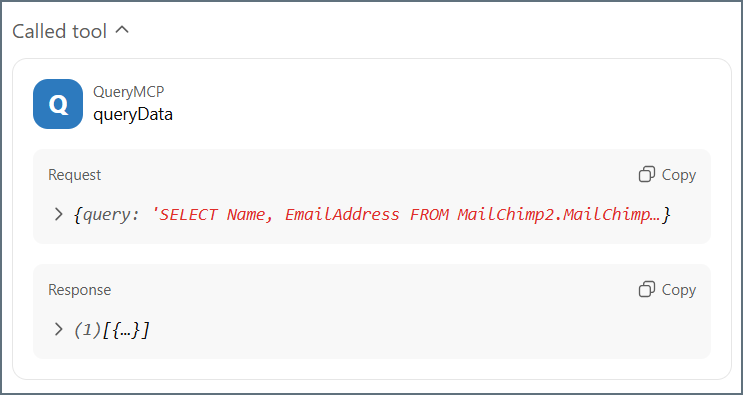Click the (1) item count in Response
Screen dimensions: 743x395
[x=88, y=330]
